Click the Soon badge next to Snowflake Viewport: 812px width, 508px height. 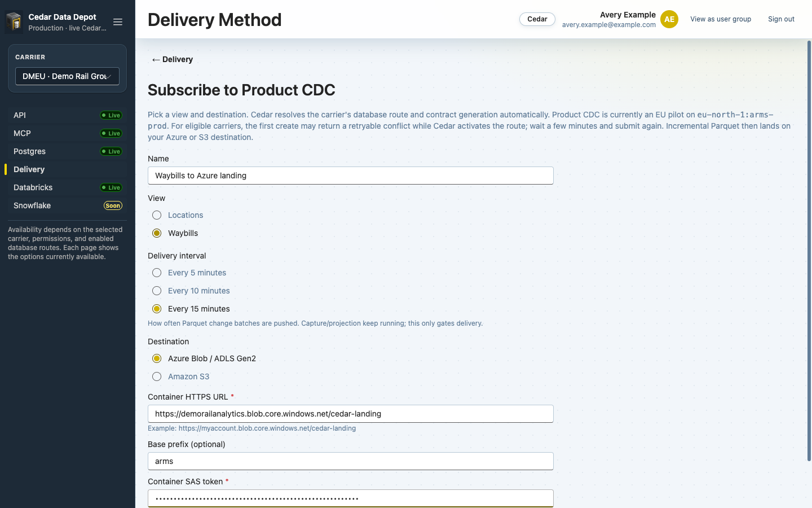pos(113,205)
